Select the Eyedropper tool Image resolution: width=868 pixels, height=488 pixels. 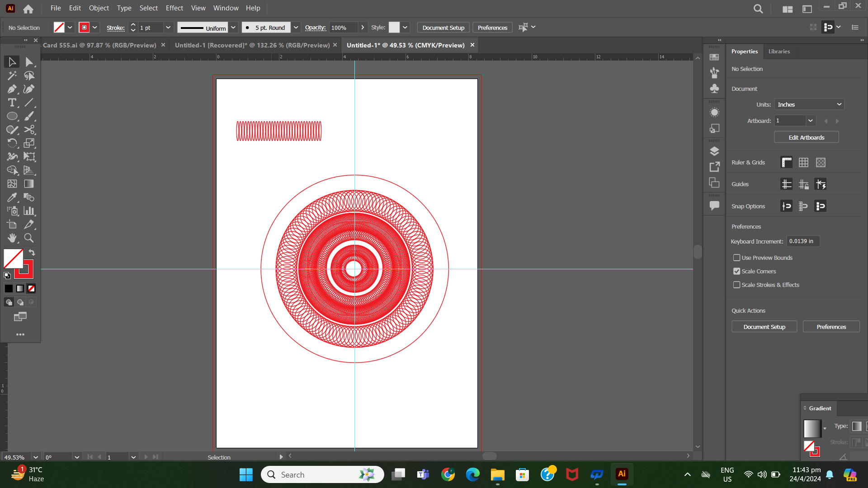click(x=12, y=197)
